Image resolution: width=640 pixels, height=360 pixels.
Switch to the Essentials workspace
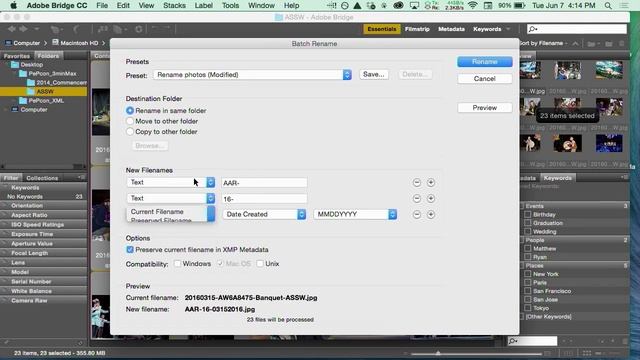coord(382,29)
